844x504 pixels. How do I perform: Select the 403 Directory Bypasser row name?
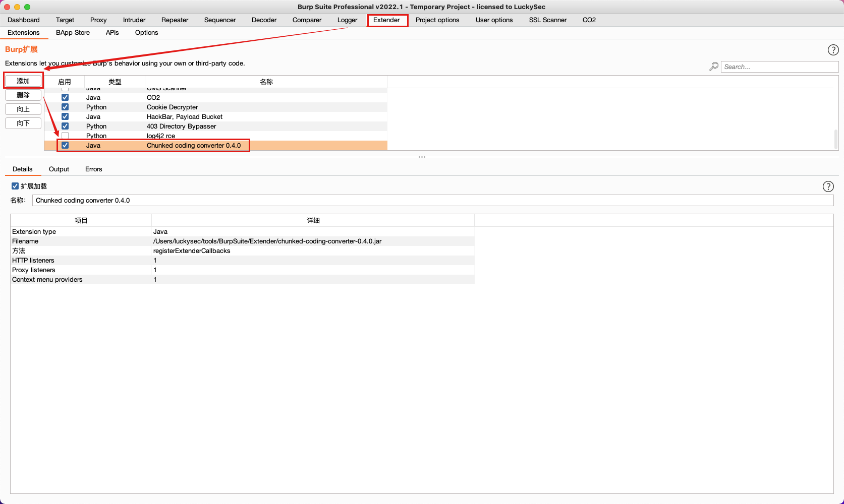[182, 126]
